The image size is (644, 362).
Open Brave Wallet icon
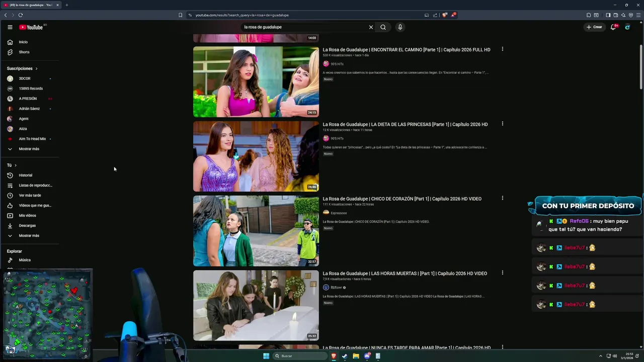point(615,15)
